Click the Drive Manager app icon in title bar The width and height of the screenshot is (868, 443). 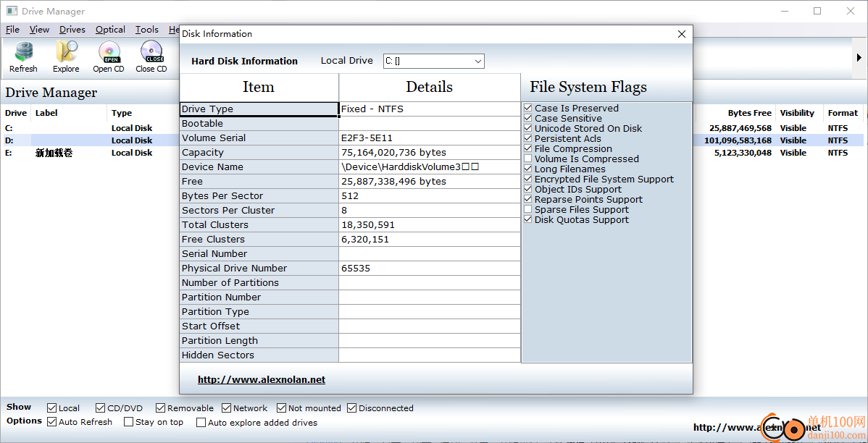pos(12,11)
